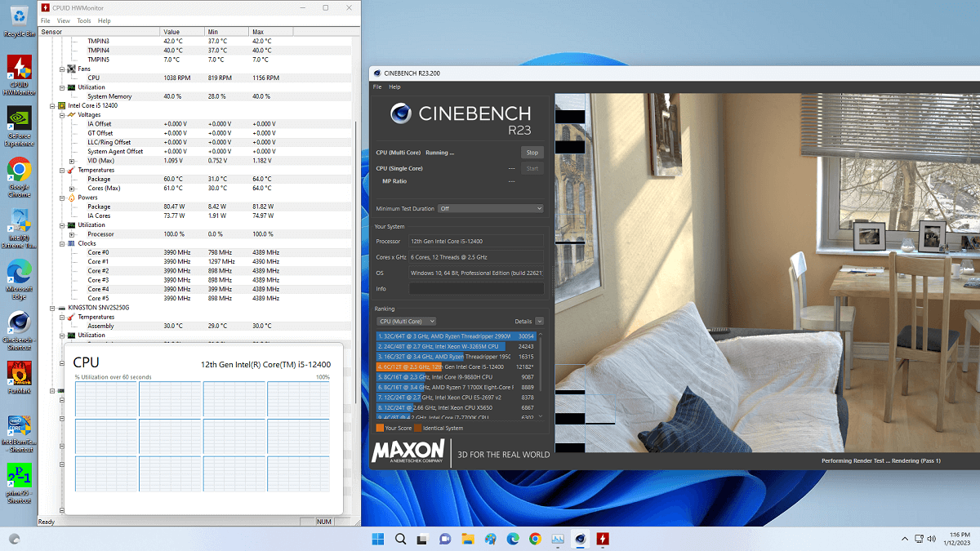This screenshot has height=551, width=980.
Task: Click the Info input field in Cinebench
Action: point(476,289)
